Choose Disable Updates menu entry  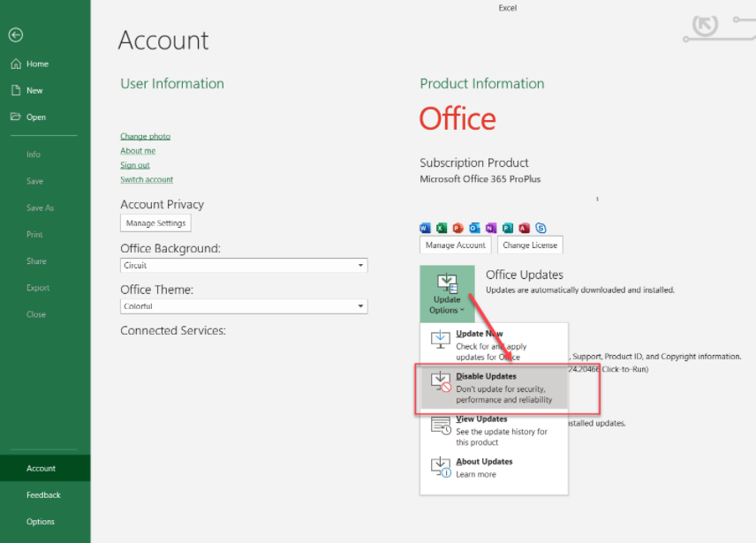tap(494, 388)
